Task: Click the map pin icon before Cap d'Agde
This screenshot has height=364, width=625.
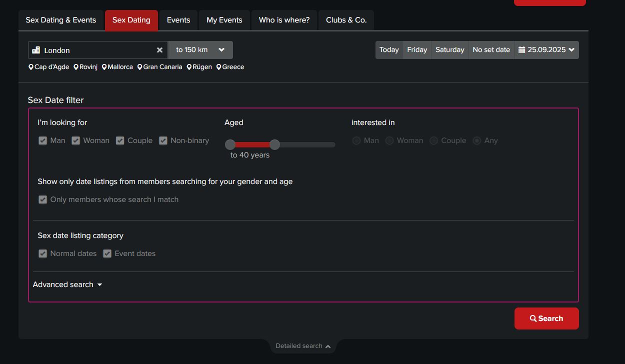Action: click(x=31, y=67)
